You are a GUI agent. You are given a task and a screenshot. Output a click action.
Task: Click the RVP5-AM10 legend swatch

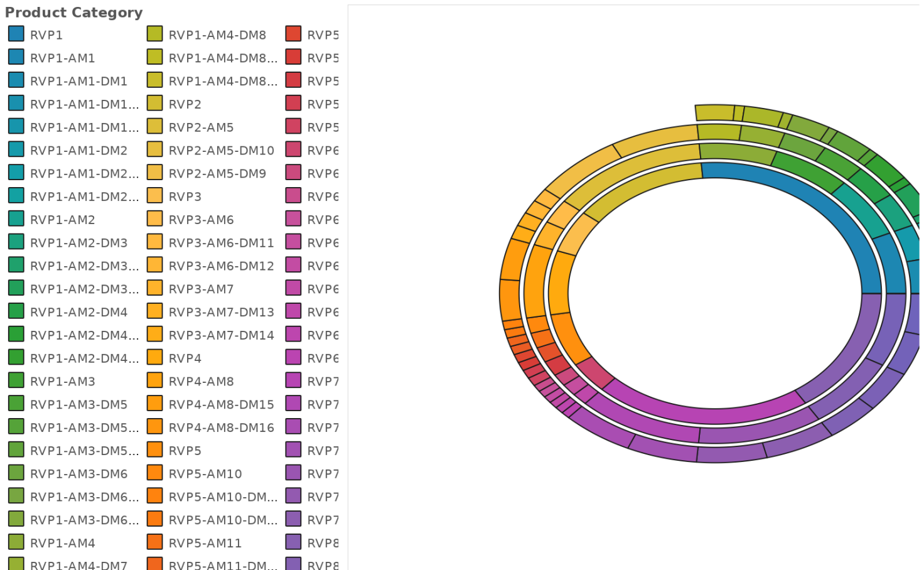coord(155,473)
